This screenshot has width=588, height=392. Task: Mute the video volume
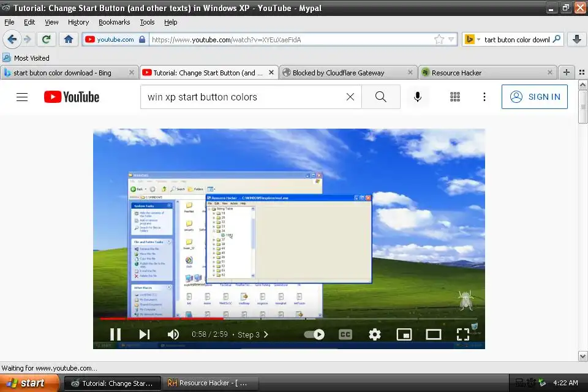pyautogui.click(x=173, y=334)
